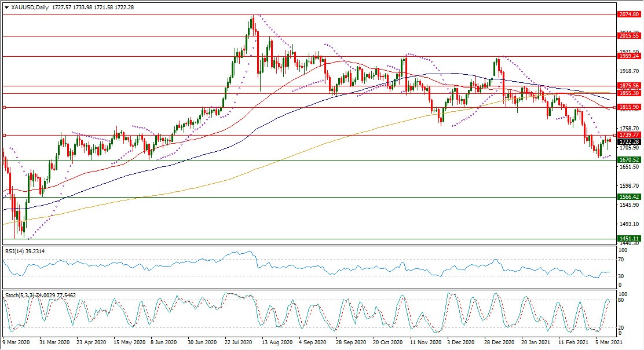Grab the left handle of 1815.90 line
Screen dimensions: 644x350
point(5,107)
